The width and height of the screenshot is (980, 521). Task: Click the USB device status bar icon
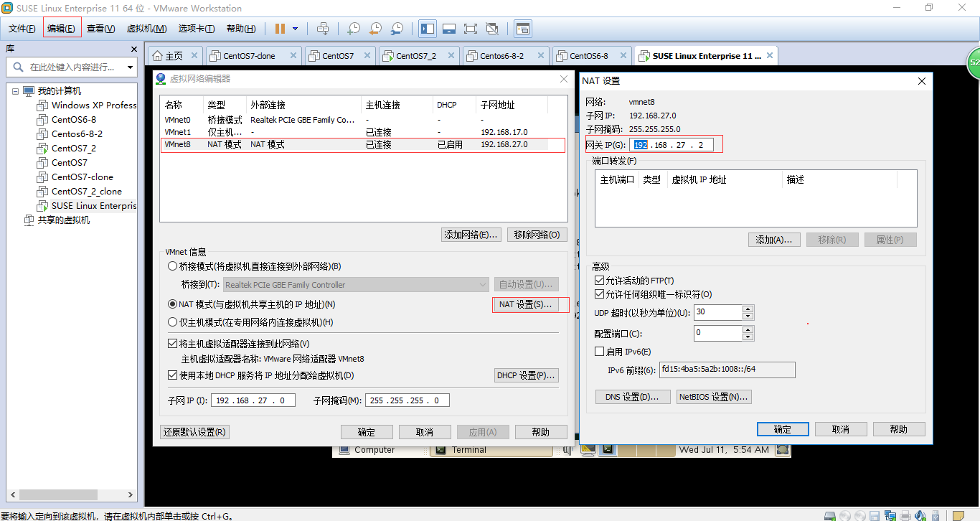(x=934, y=515)
